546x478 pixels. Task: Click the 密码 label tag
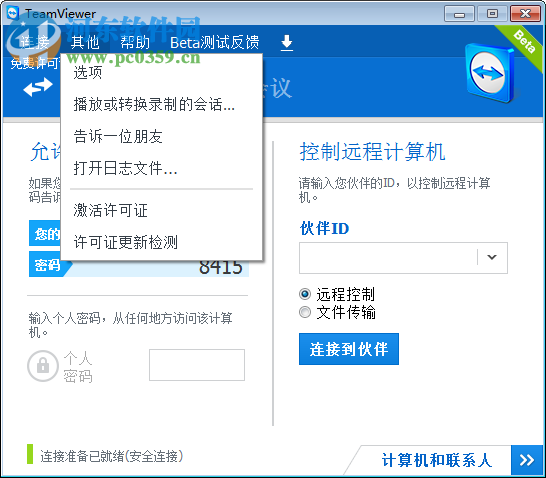pyautogui.click(x=47, y=265)
